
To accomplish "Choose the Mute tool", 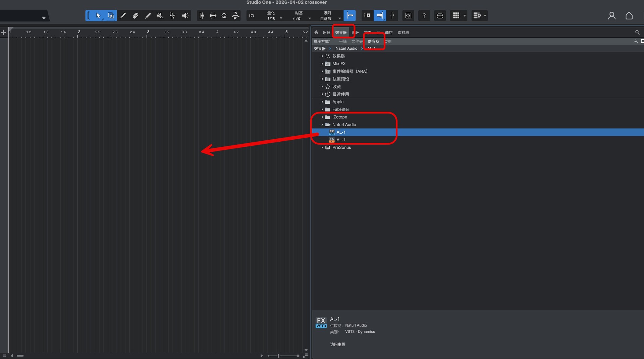I will 160,16.
